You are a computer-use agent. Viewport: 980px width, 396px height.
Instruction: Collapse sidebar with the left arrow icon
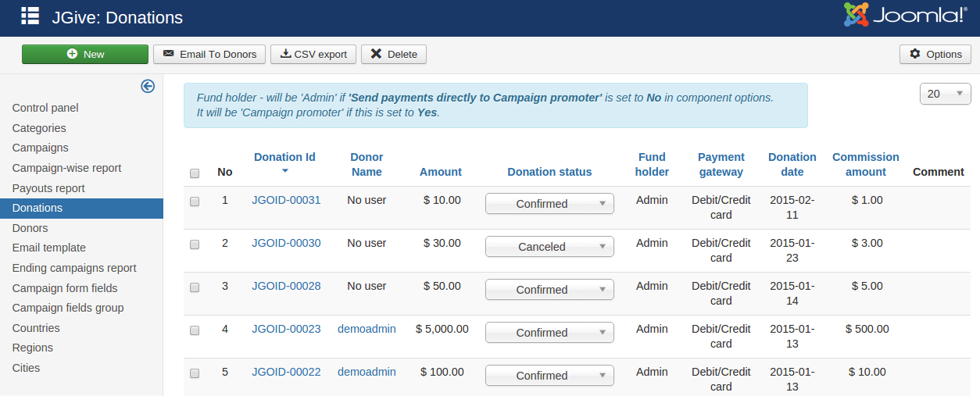(x=148, y=86)
